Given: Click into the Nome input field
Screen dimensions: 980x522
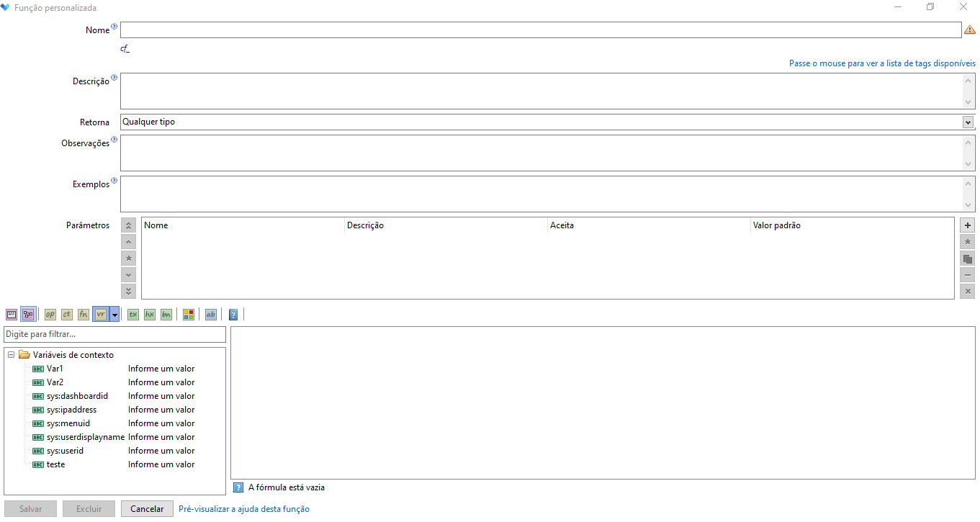Looking at the screenshot, I should [541, 30].
